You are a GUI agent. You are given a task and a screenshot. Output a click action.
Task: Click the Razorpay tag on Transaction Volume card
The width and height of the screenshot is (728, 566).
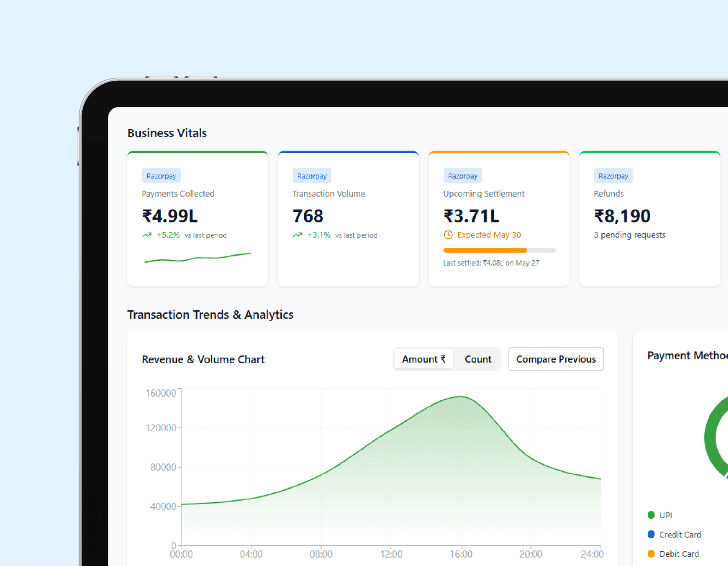click(312, 176)
